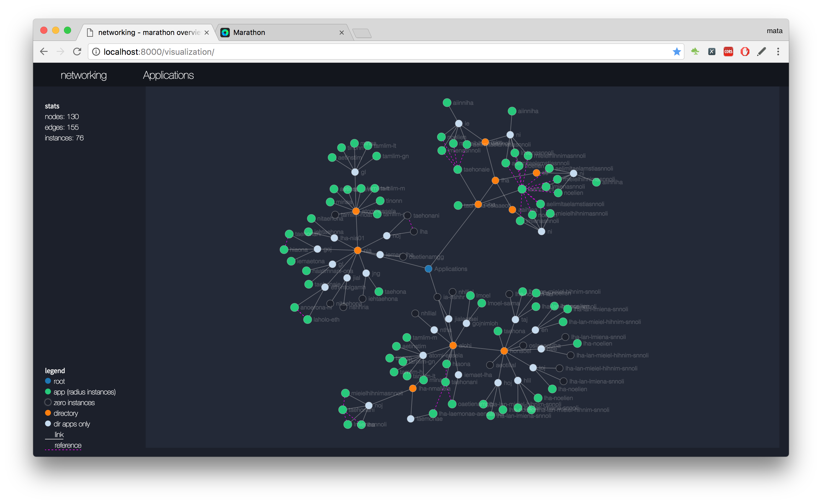Open Chrome three-dot menu
Viewport: 822px width, 504px height.
[778, 52]
